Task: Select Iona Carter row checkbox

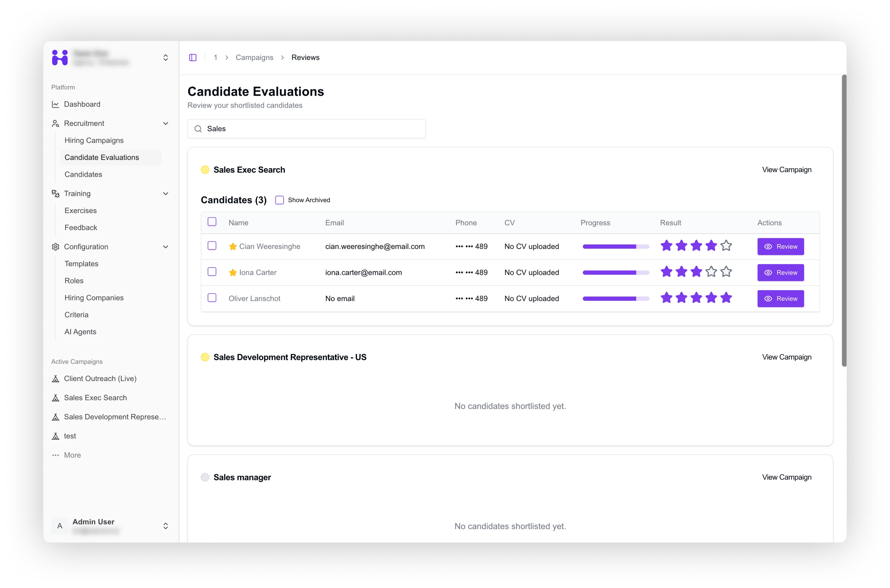Action: coord(212,272)
